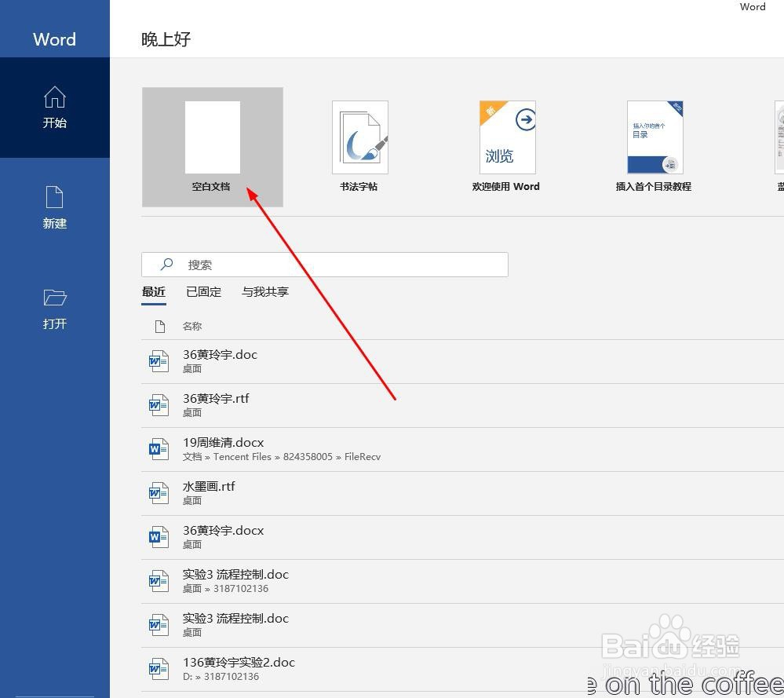Select the 插入首个目录教程 template
Image resolution: width=784 pixels, height=698 pixels.
tap(654, 147)
